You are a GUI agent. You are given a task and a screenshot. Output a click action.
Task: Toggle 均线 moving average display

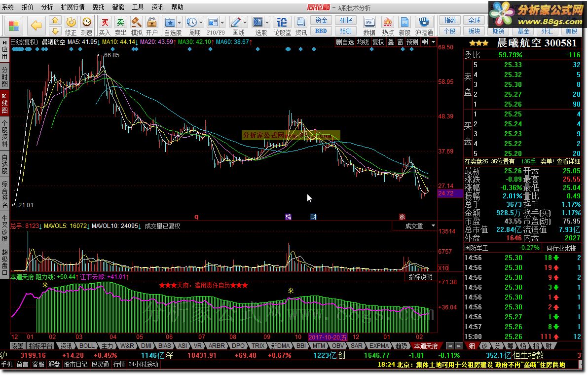click(x=363, y=42)
